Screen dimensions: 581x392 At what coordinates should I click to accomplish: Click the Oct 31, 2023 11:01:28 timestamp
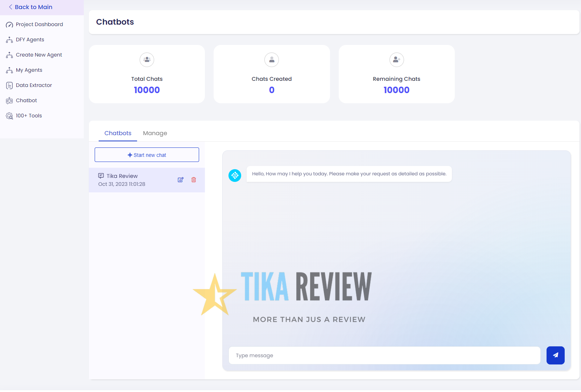tap(121, 184)
